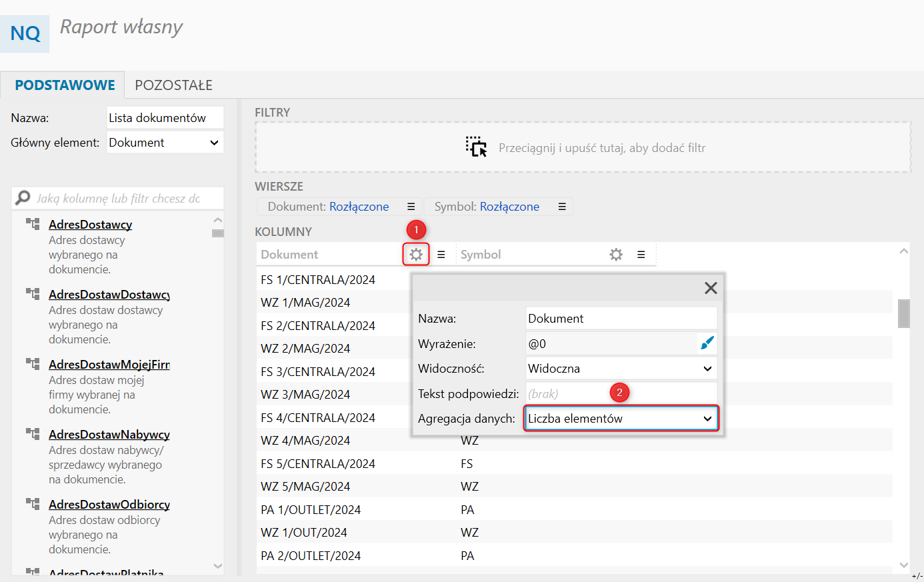Click the +/- control at bottom right
This screenshot has height=582, width=924.
pos(917,576)
